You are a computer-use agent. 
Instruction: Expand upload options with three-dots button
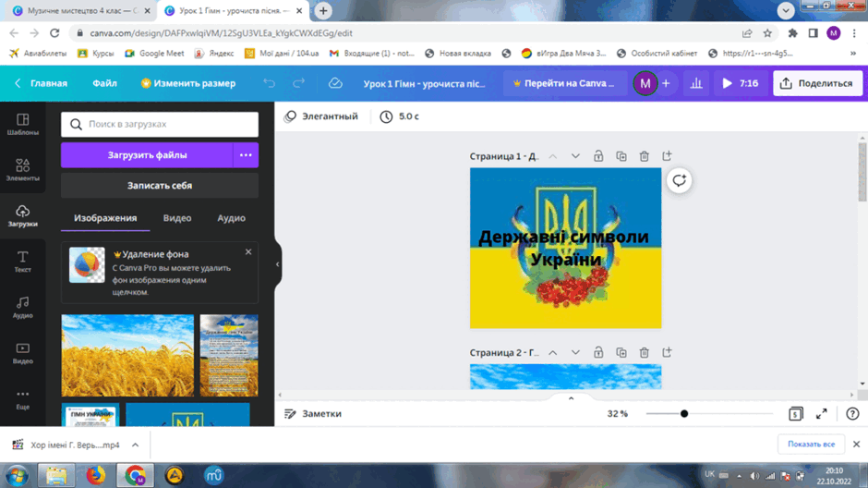pyautogui.click(x=246, y=155)
